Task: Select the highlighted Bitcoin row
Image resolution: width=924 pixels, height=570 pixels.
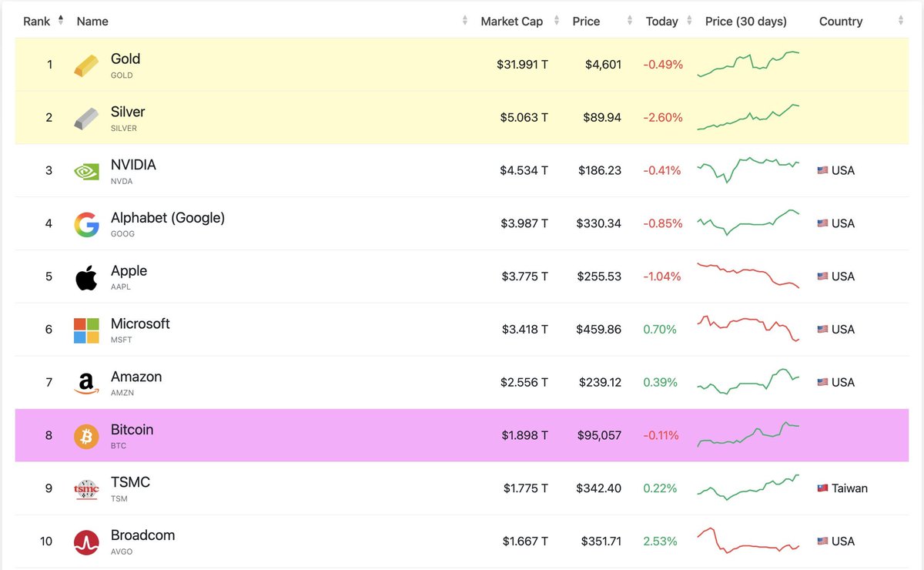Action: pos(385,434)
